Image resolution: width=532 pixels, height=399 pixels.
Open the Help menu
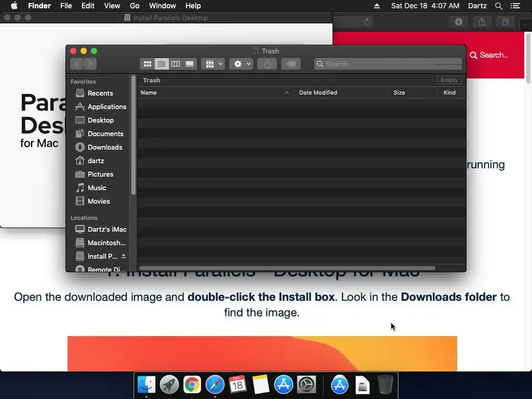(193, 6)
